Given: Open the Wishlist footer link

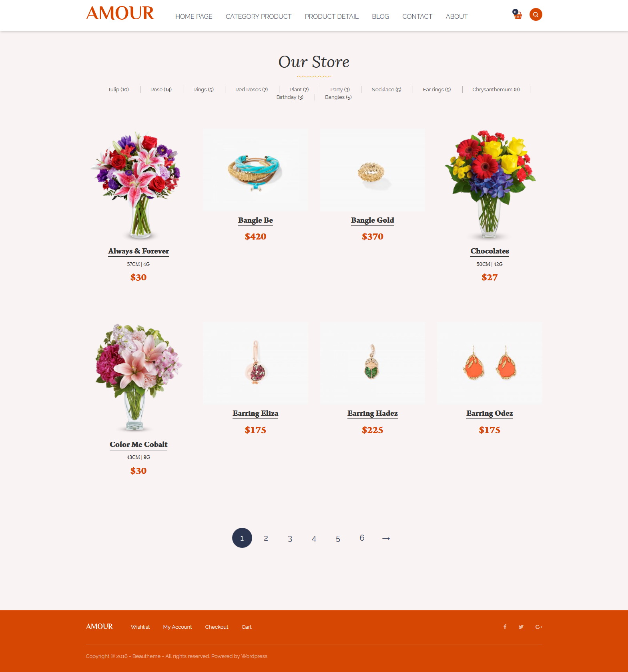Looking at the screenshot, I should click(x=140, y=627).
